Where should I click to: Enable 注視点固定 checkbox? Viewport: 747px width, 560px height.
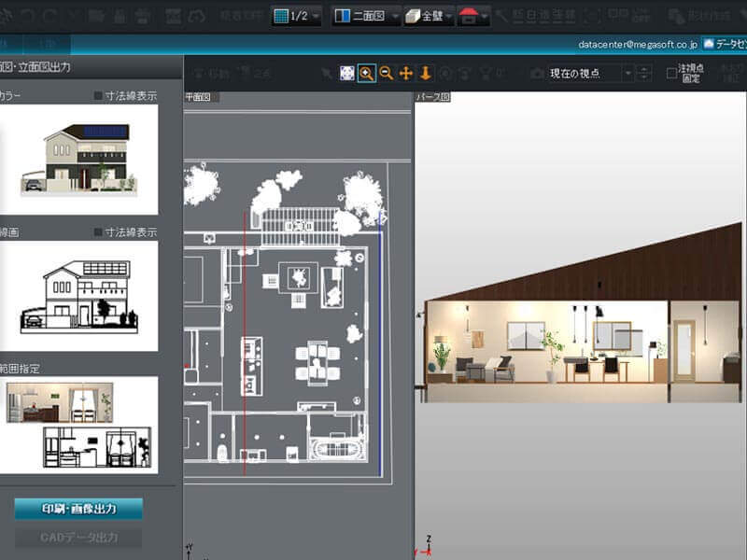point(671,73)
